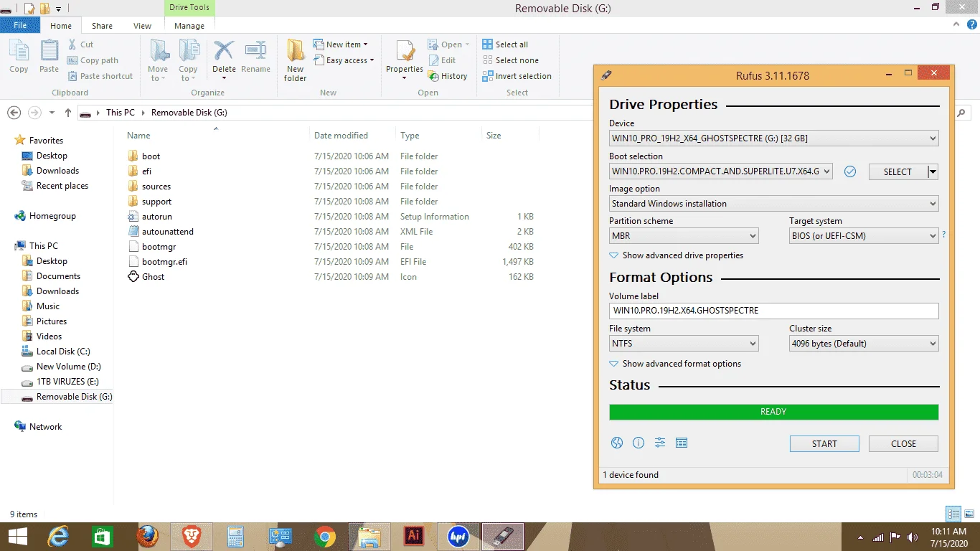Image resolution: width=980 pixels, height=551 pixels.
Task: Click the Explorer address bar path
Action: [x=335, y=113]
